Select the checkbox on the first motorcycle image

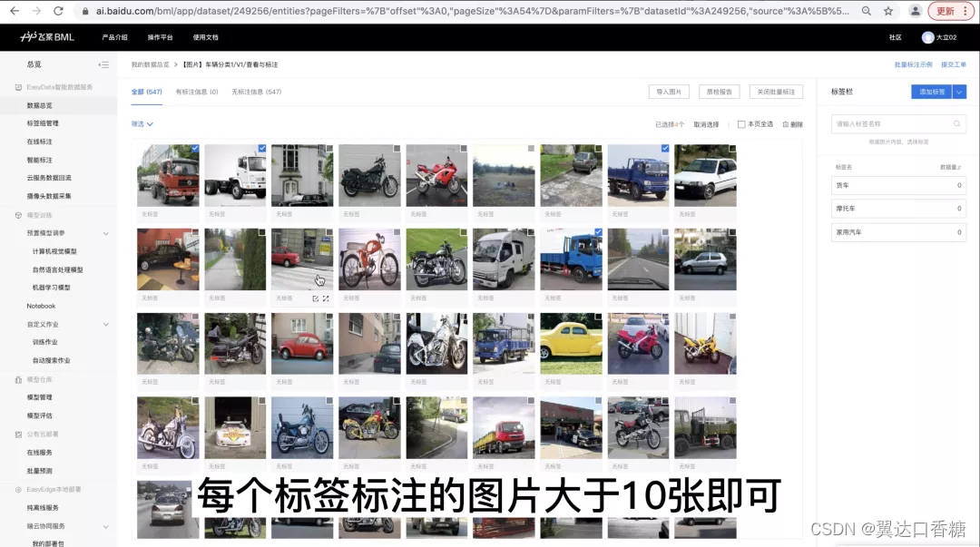[396, 148]
